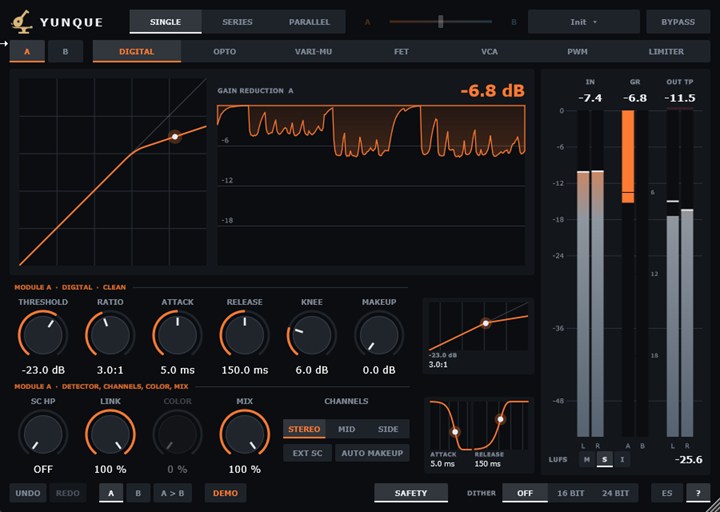Enable the EXT SC sidechain toggle
The width and height of the screenshot is (720, 512).
[x=307, y=453]
